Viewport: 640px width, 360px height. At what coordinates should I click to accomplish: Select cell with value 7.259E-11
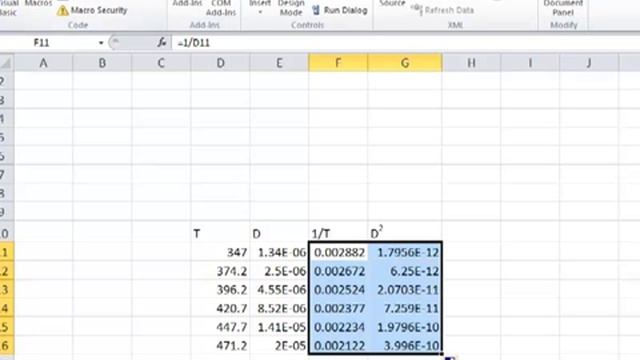tap(404, 308)
